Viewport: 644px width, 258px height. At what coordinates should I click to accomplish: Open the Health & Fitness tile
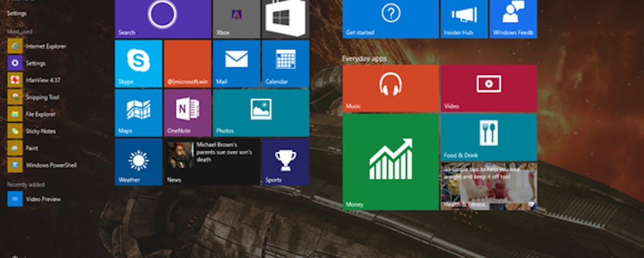click(489, 186)
